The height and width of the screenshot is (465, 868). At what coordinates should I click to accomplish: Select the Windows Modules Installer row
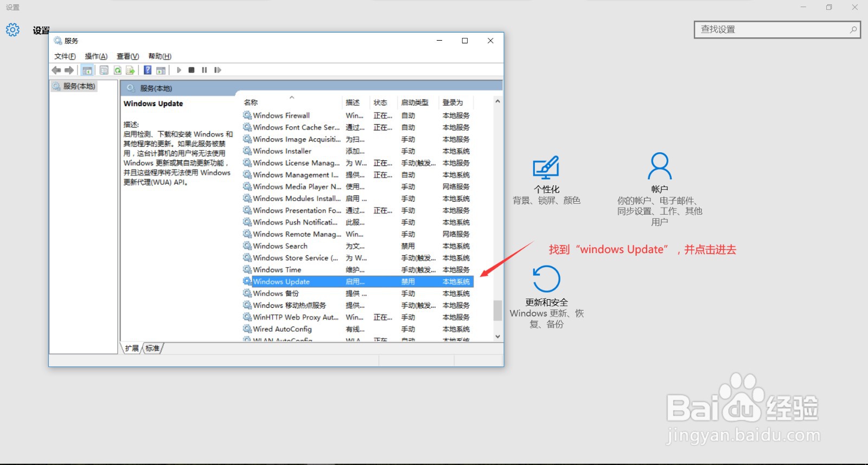point(358,199)
